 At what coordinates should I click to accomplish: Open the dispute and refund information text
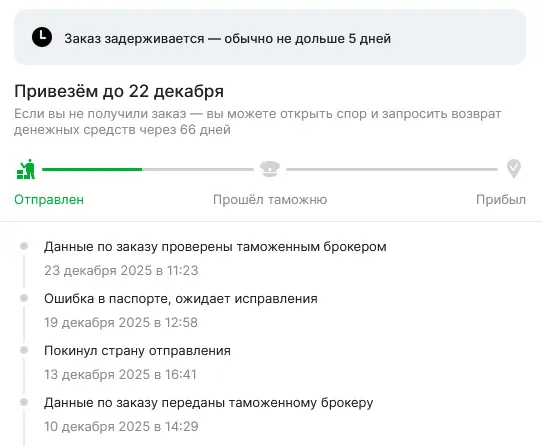(258, 122)
